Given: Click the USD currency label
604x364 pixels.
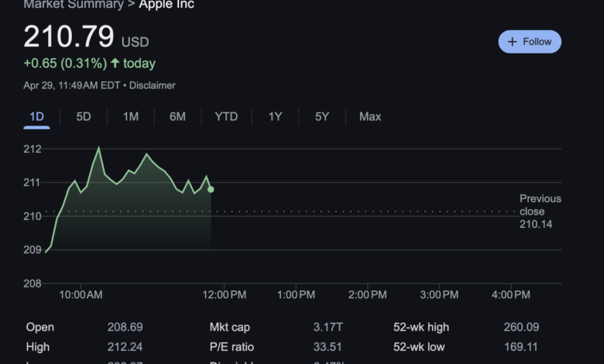Looking at the screenshot, I should 136,42.
